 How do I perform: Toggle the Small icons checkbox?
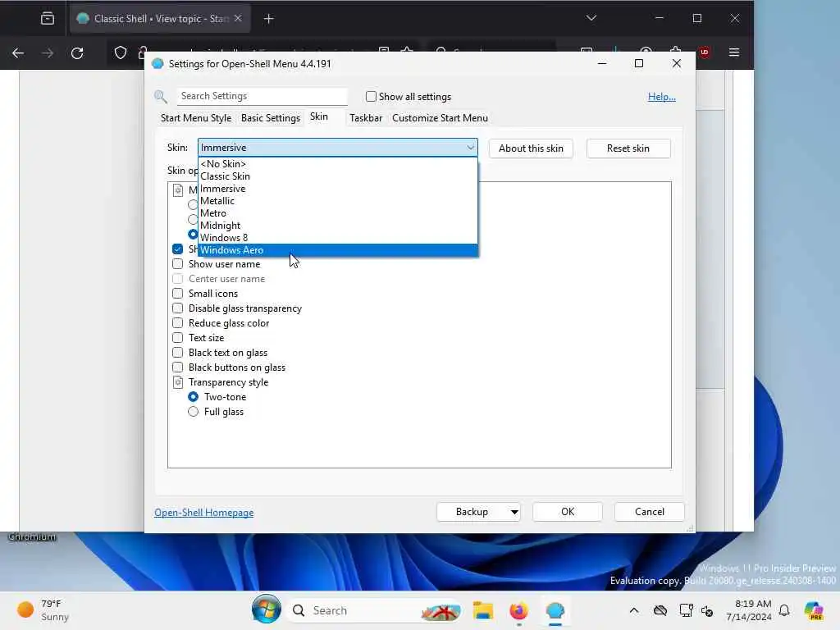click(178, 293)
